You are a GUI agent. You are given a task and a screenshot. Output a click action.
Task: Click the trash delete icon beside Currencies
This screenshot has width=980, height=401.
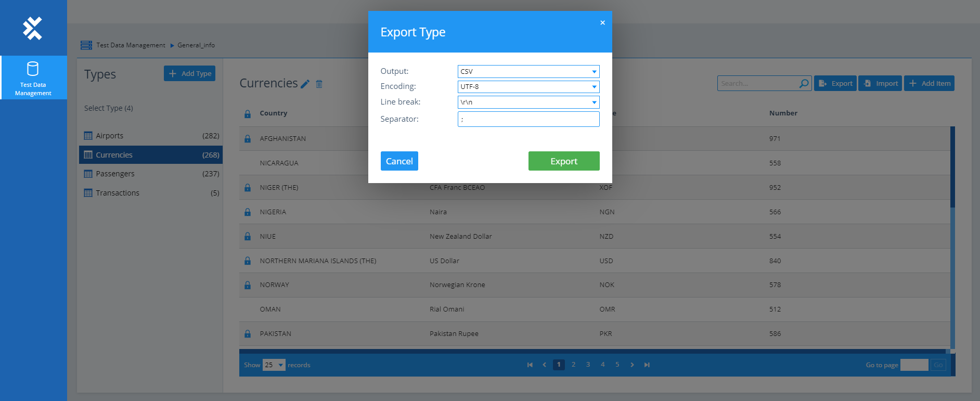[x=319, y=84]
